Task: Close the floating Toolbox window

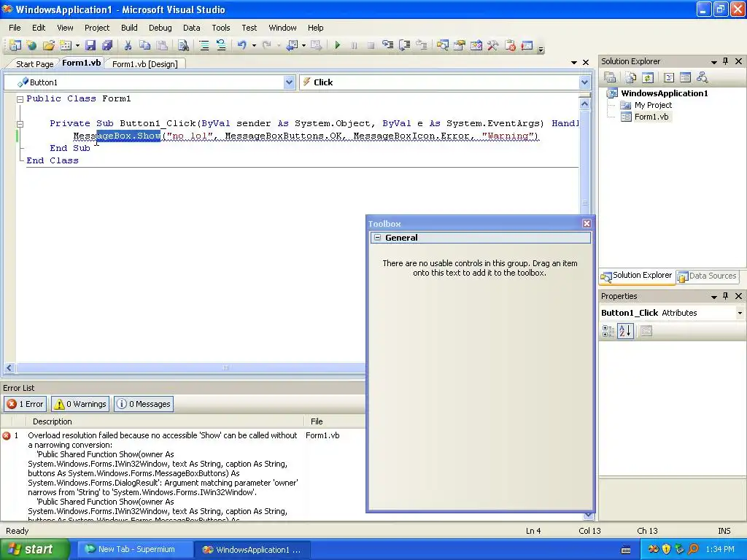Action: click(x=587, y=223)
